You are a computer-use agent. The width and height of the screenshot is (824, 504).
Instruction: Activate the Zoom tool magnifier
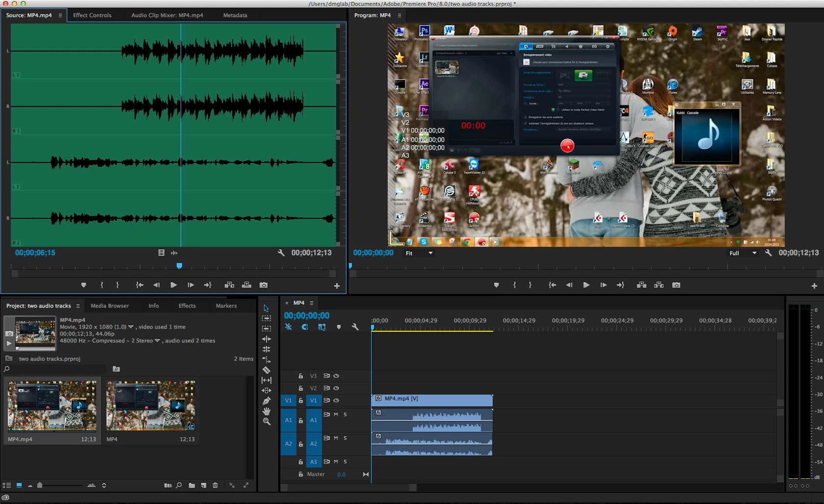click(x=266, y=422)
